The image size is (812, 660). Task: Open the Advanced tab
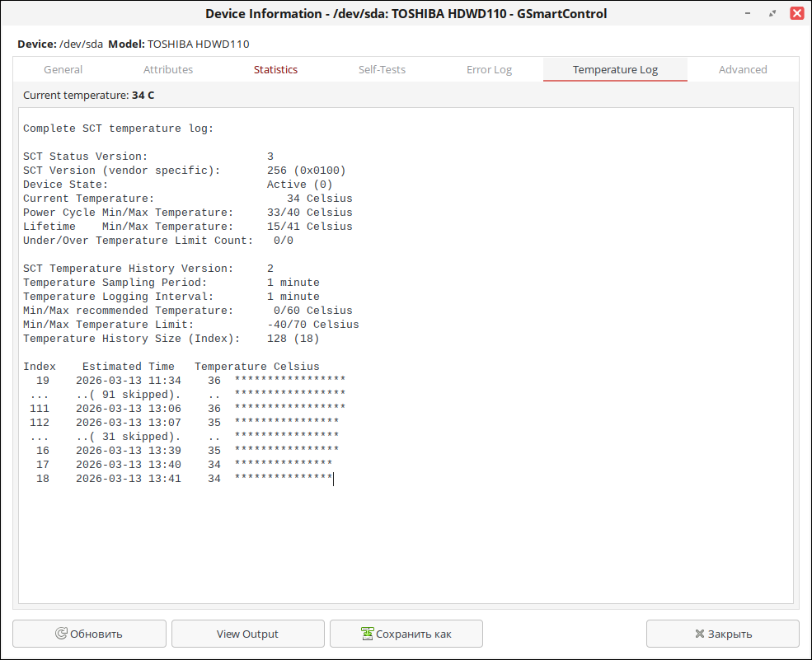(x=743, y=69)
